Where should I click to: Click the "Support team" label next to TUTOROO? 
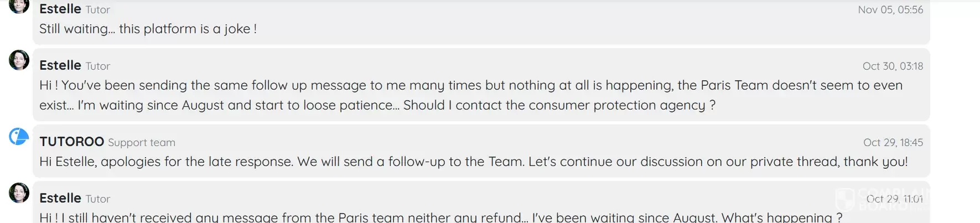[142, 143]
